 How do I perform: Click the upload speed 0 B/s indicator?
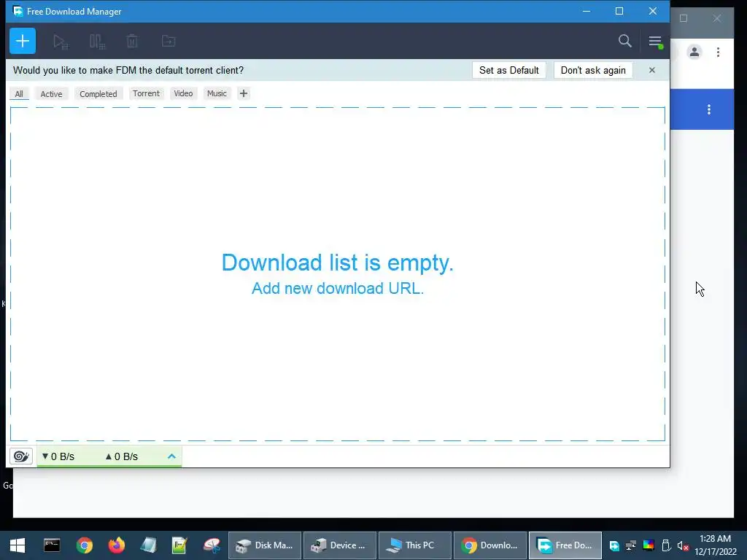[x=122, y=456]
